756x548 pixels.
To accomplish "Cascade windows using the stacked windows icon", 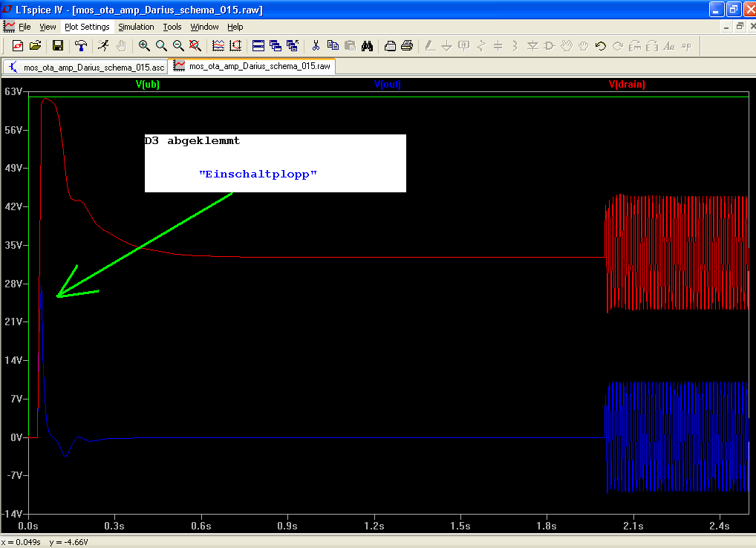I will pyautogui.click(x=276, y=46).
